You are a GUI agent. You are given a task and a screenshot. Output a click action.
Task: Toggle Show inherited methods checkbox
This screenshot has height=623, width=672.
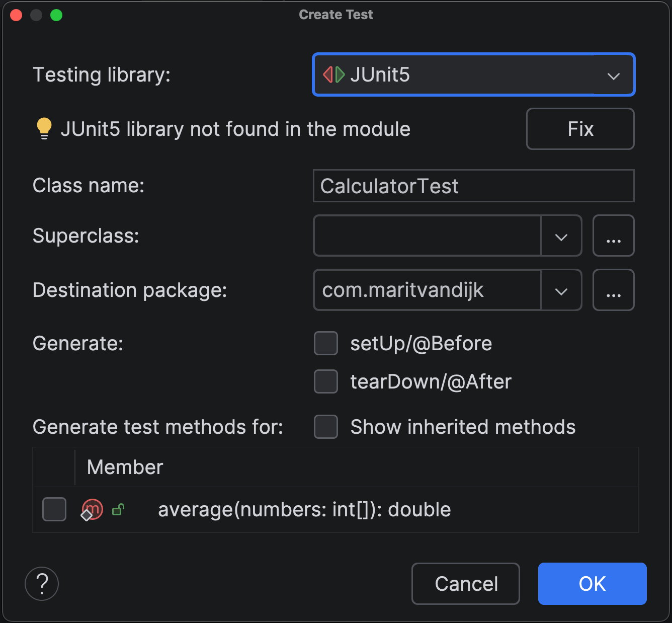(x=326, y=427)
